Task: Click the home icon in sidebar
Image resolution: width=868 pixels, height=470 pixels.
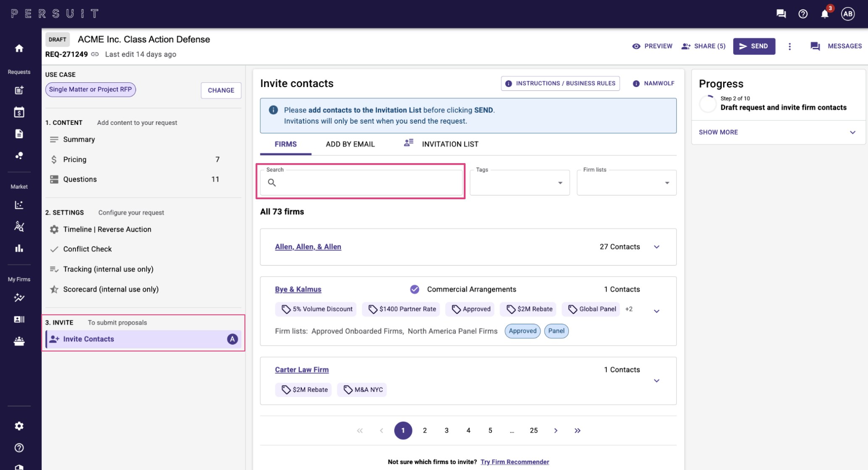Action: point(19,48)
